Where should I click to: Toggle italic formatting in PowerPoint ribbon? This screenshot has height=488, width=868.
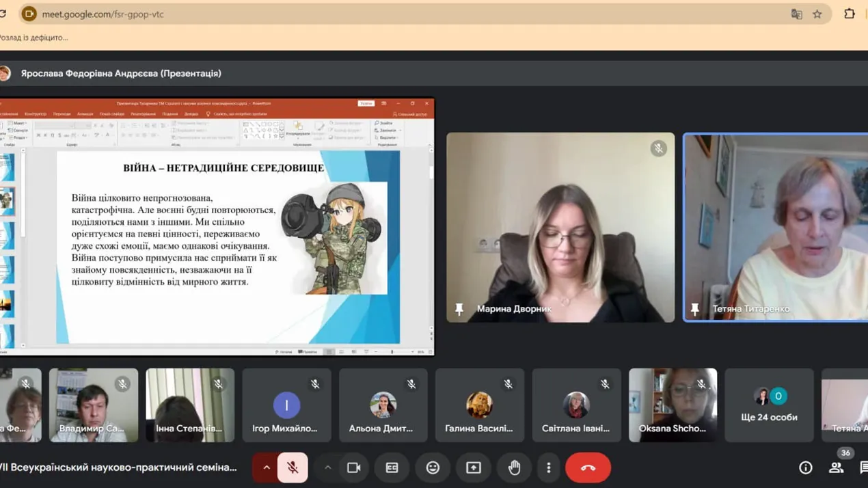point(45,135)
